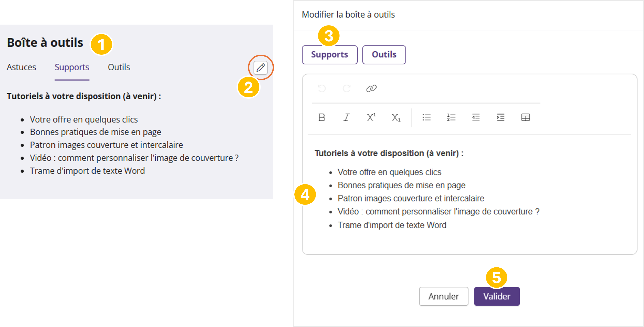Click the undo arrow icon

click(322, 88)
